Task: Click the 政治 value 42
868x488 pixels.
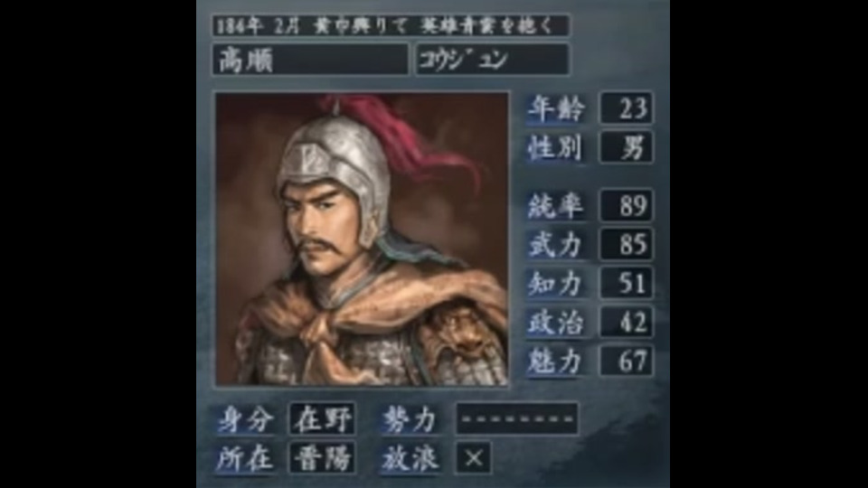Action: click(627, 322)
